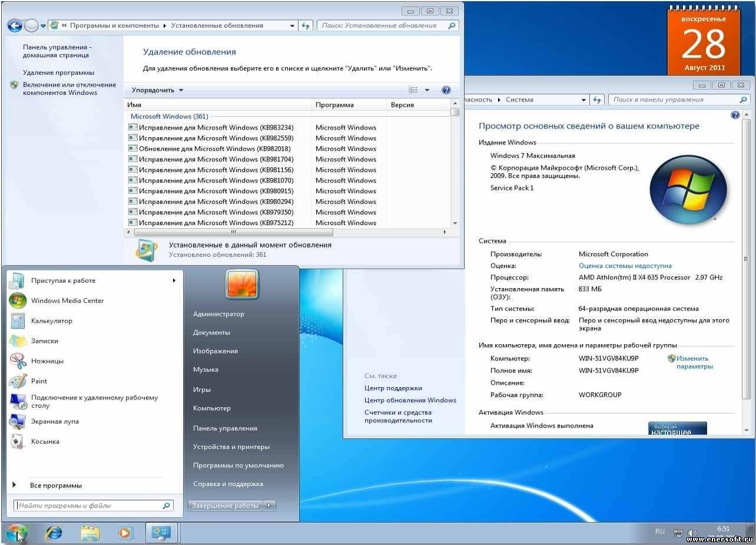Refresh the Установленные обновления address bar

(305, 25)
